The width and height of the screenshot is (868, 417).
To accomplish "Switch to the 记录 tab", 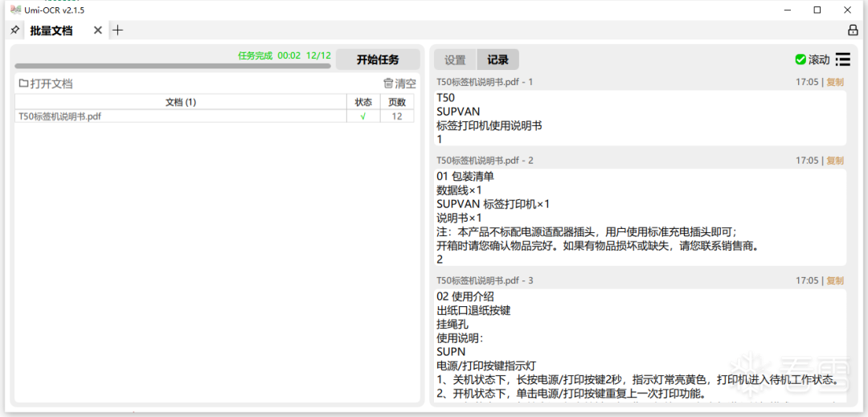I will pos(497,59).
